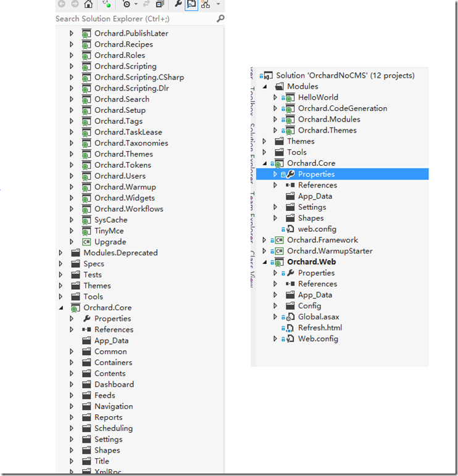This screenshot has height=476, width=458.
Task: Expand the Orchard.WarmupStarter project
Action: (x=264, y=251)
